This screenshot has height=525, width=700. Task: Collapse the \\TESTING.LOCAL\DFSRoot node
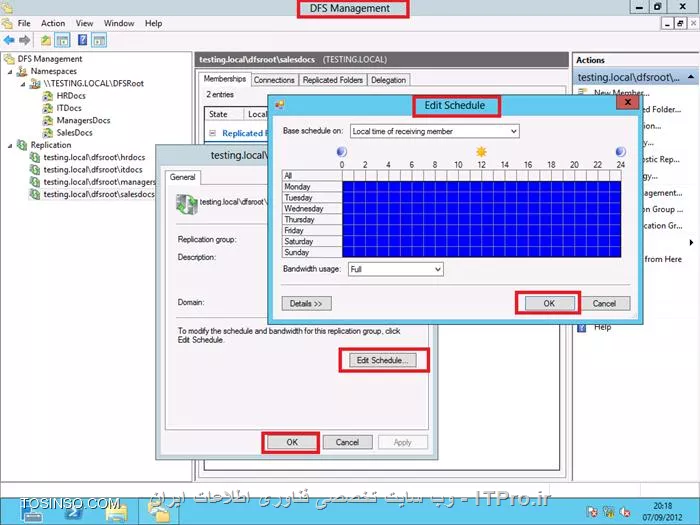click(x=23, y=84)
